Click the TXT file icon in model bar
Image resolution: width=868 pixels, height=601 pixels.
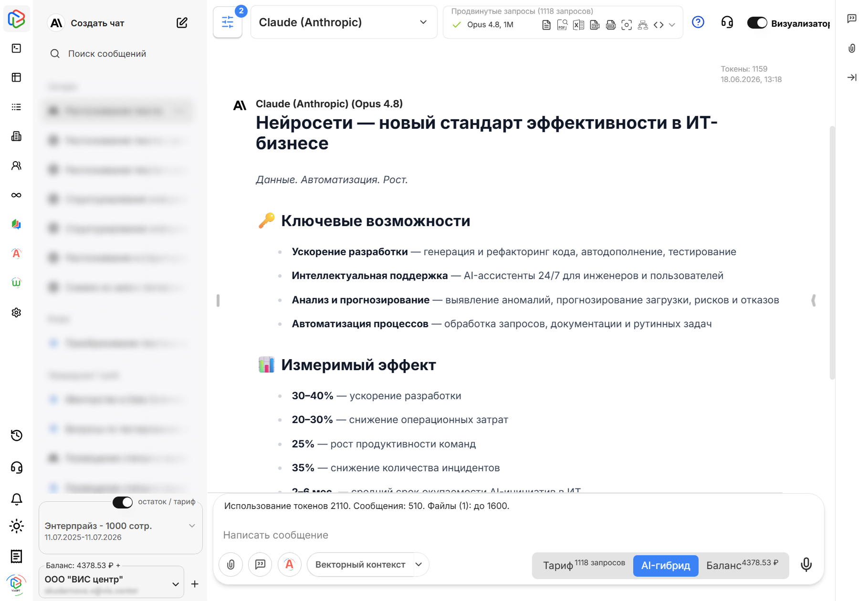[595, 25]
